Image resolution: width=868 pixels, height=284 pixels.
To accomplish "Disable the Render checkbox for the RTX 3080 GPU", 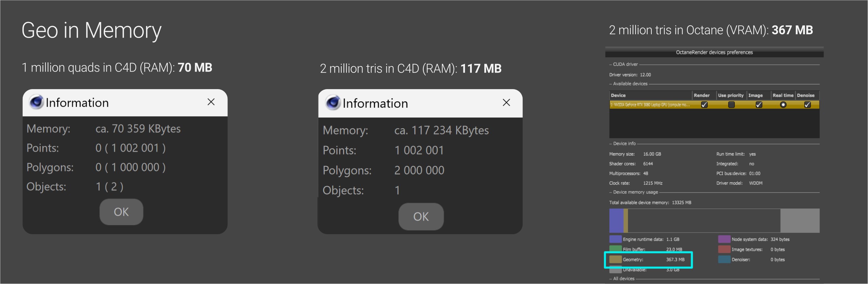I will coord(704,105).
